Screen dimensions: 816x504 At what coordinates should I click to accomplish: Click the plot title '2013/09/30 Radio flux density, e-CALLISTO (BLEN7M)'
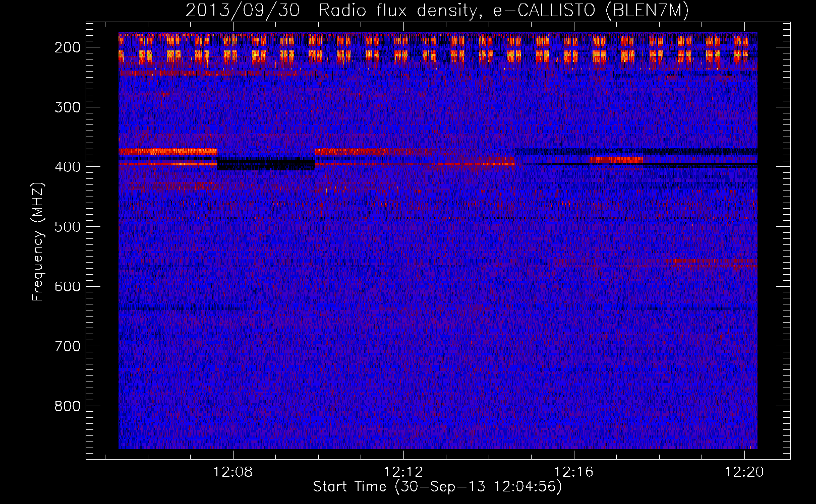437,11
